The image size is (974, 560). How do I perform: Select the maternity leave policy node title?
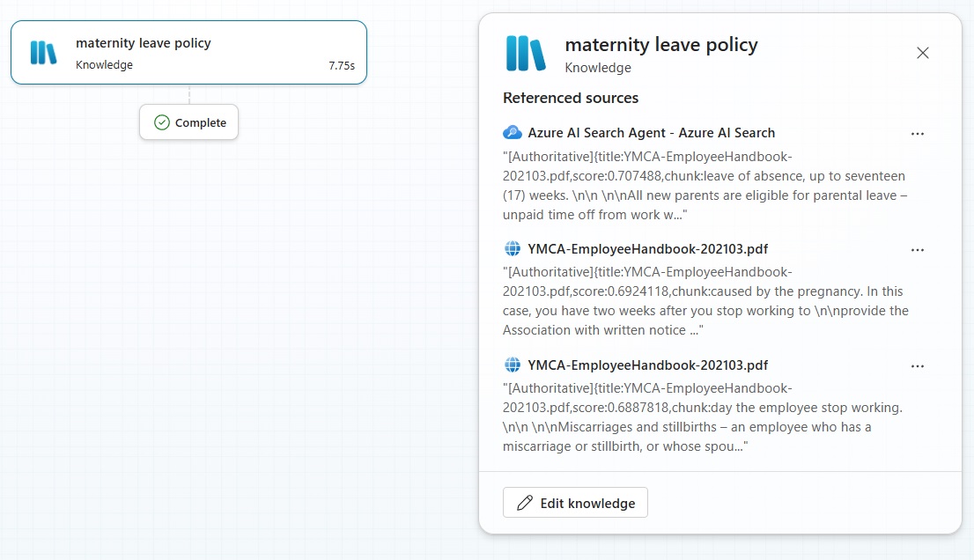143,42
